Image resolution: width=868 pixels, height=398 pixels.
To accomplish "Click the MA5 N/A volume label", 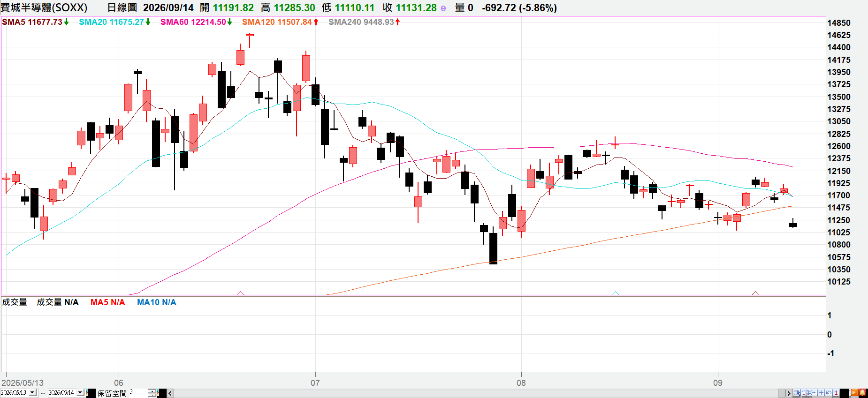I will point(108,302).
